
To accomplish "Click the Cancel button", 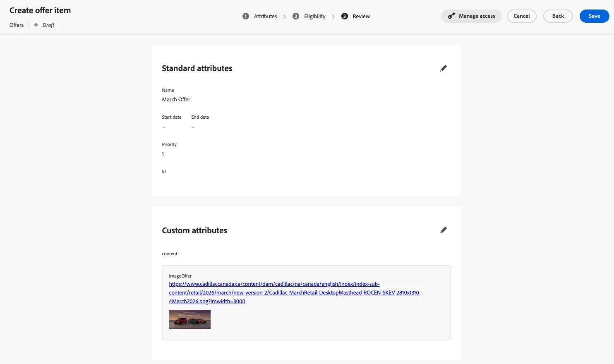I will [522, 16].
